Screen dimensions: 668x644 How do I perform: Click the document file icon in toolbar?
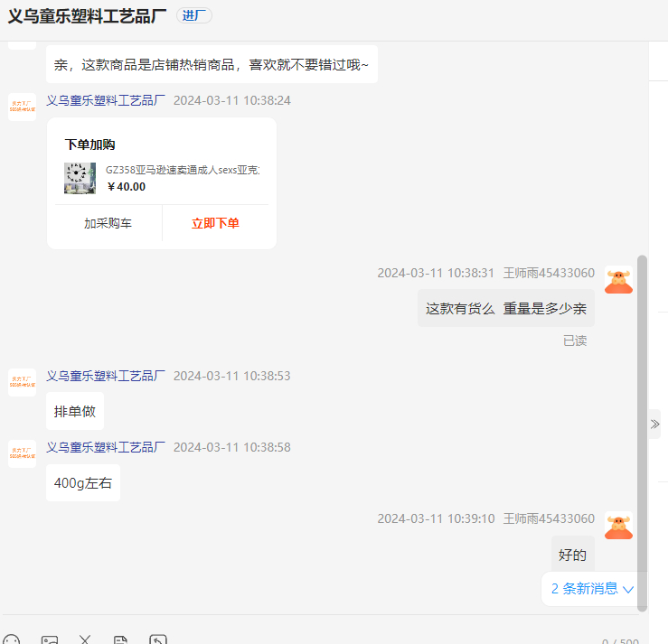pyautogui.click(x=121, y=639)
